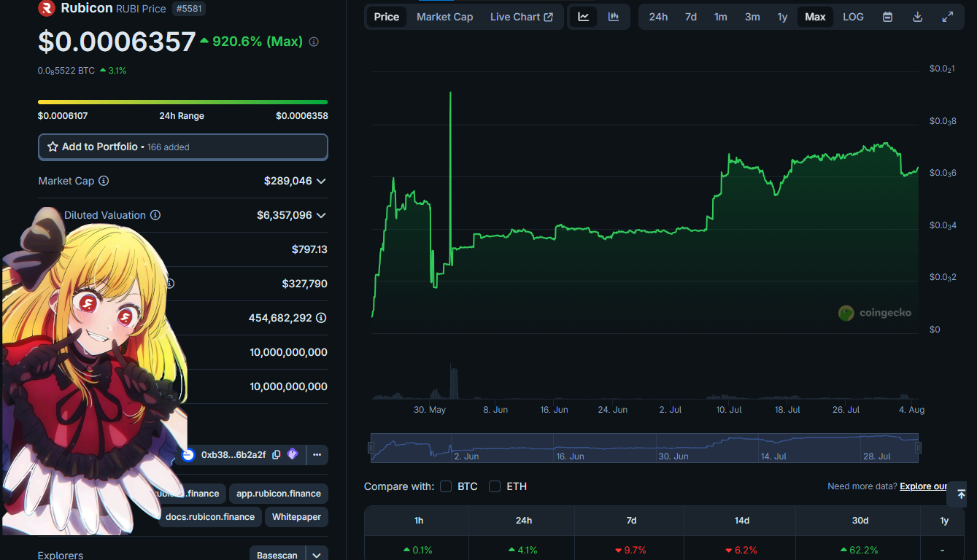Click the Diluted Valuation info icon
The width and height of the screenshot is (977, 560).
[x=155, y=215]
